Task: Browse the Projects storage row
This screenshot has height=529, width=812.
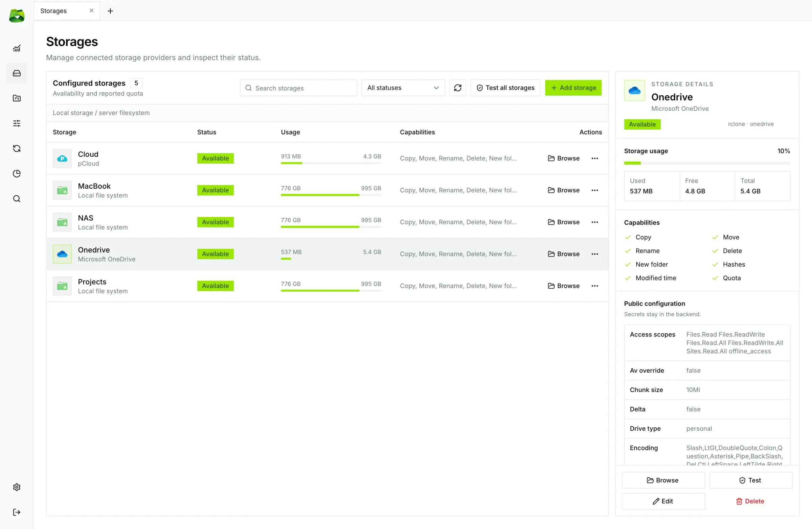Action: pyautogui.click(x=564, y=286)
